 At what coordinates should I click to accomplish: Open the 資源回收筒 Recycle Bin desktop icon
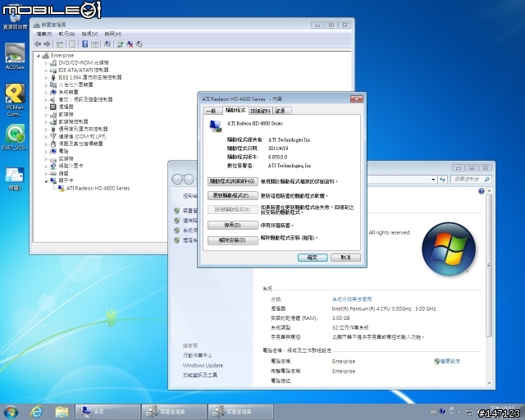point(15,18)
